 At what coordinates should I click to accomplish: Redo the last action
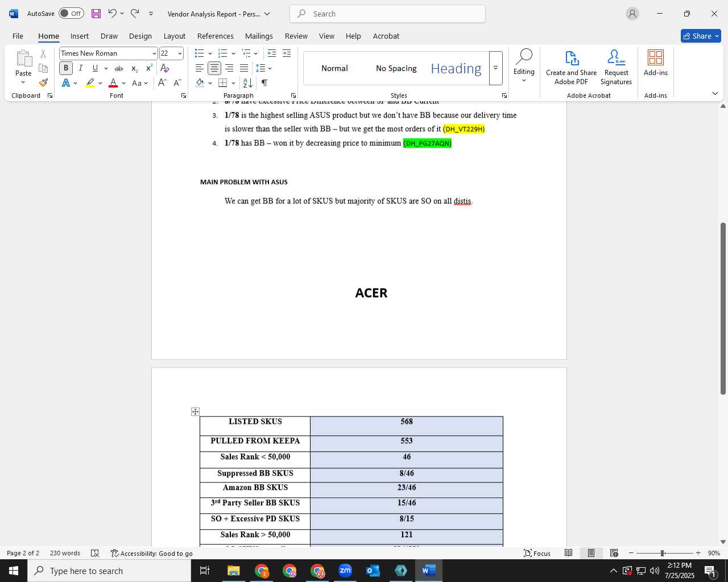pos(135,14)
